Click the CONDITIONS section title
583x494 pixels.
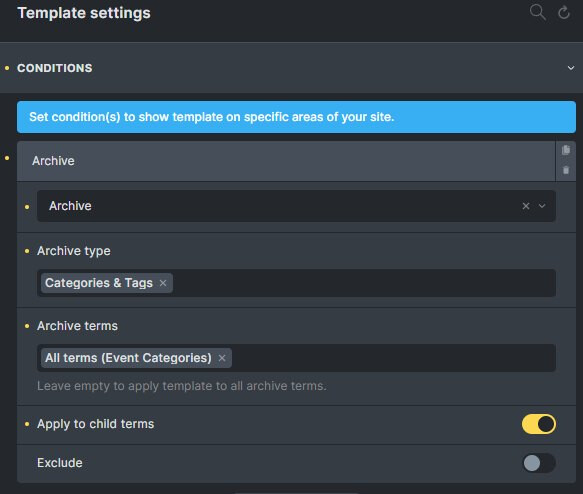(55, 68)
